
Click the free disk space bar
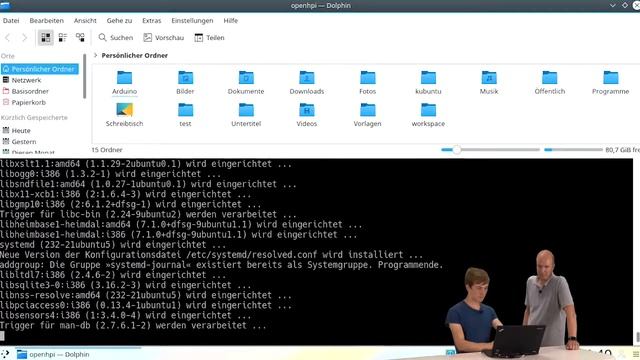pos(573,150)
